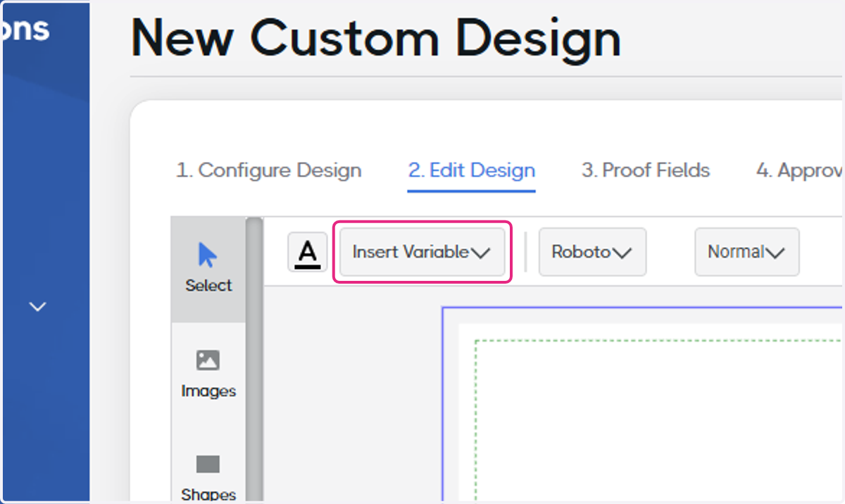Select the arrow Select tool

click(x=208, y=269)
